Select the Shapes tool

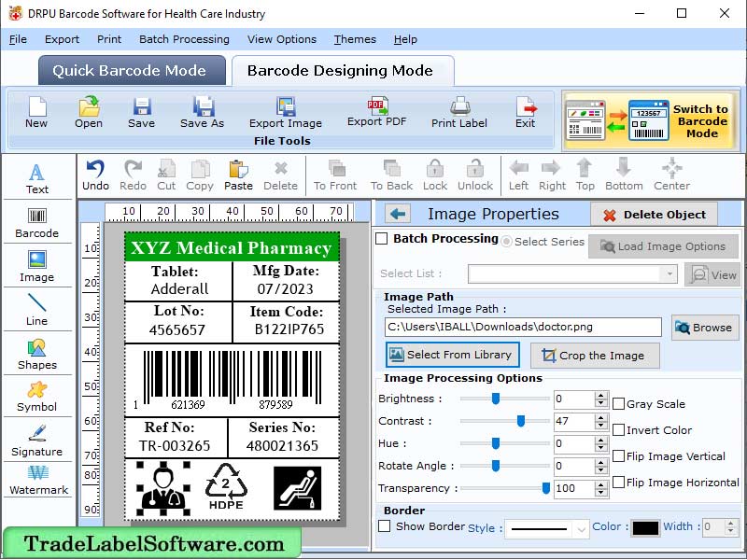pyautogui.click(x=36, y=355)
